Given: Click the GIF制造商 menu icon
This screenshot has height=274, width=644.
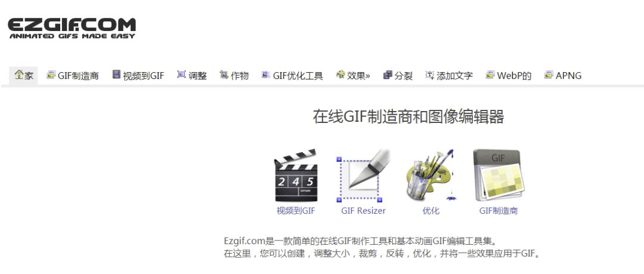Looking at the screenshot, I should (51, 75).
